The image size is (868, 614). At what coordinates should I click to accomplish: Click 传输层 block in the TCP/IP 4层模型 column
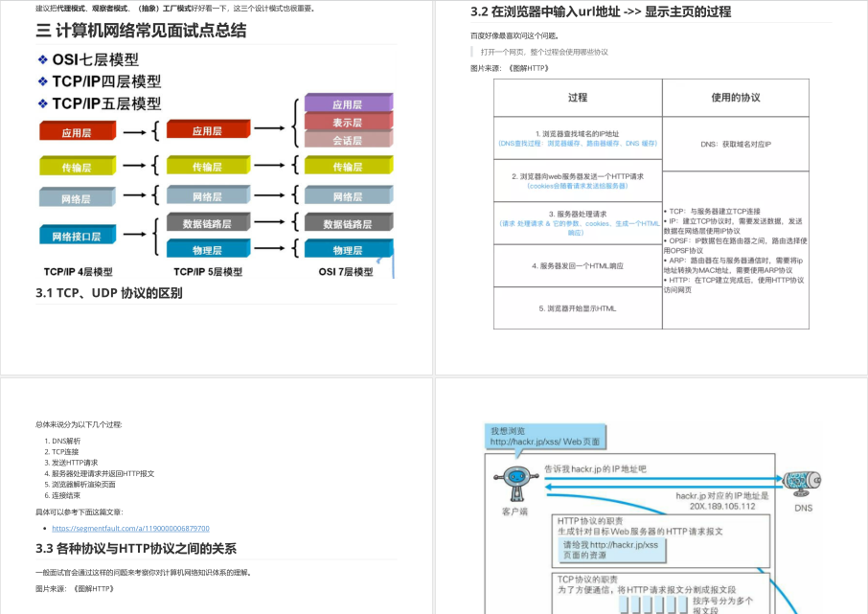(x=78, y=166)
